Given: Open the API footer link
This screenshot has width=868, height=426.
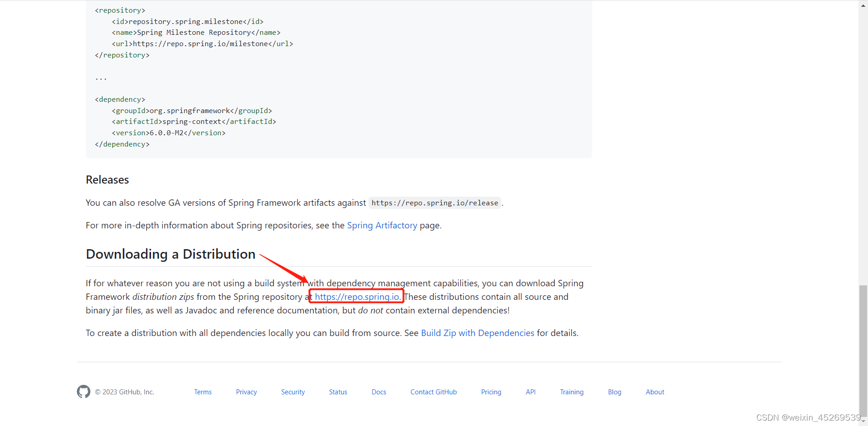Looking at the screenshot, I should pos(531,392).
